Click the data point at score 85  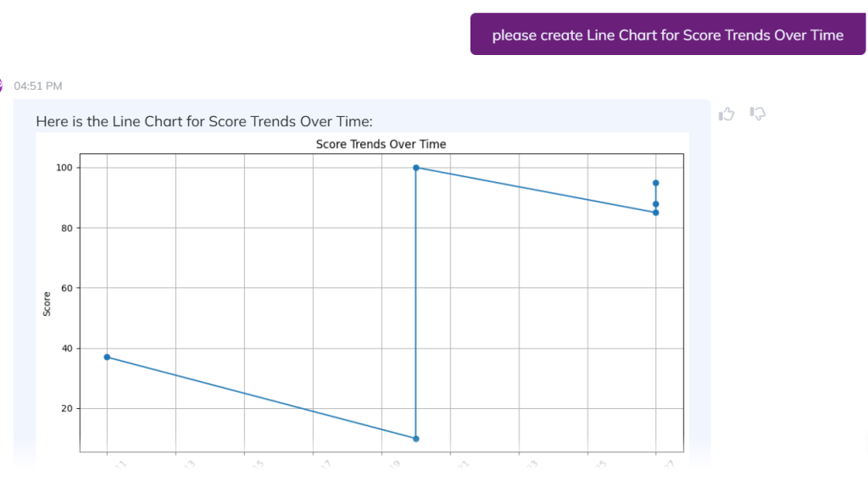coord(656,213)
